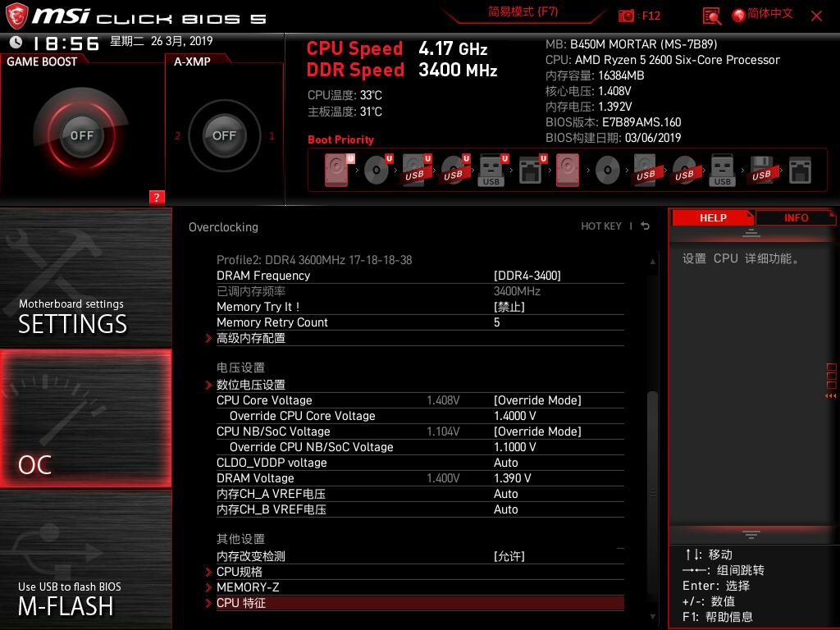Click the HOT KEY button
Image resolution: width=840 pixels, height=630 pixels.
coord(601,226)
